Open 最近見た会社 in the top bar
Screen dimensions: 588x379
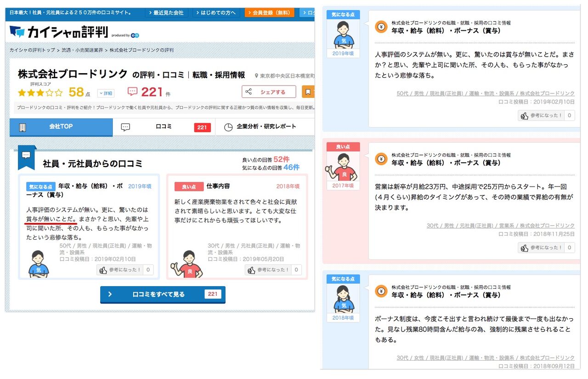(x=166, y=13)
